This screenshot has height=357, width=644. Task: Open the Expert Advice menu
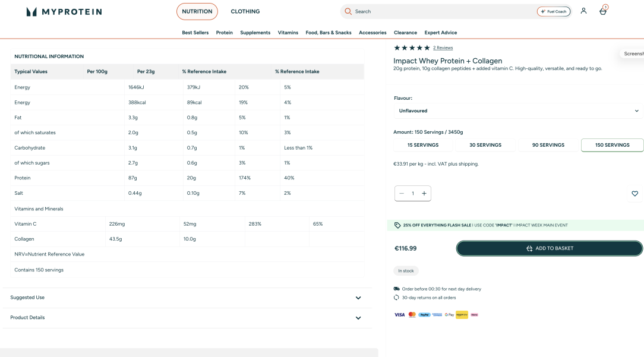(441, 33)
